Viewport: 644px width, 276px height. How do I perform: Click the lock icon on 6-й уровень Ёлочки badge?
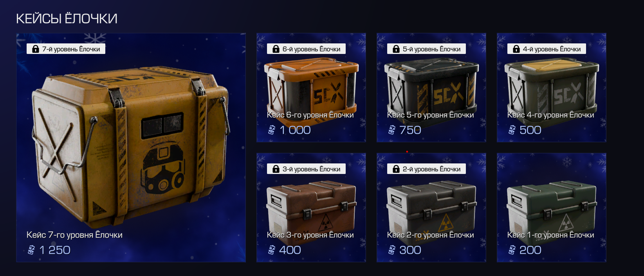click(276, 49)
